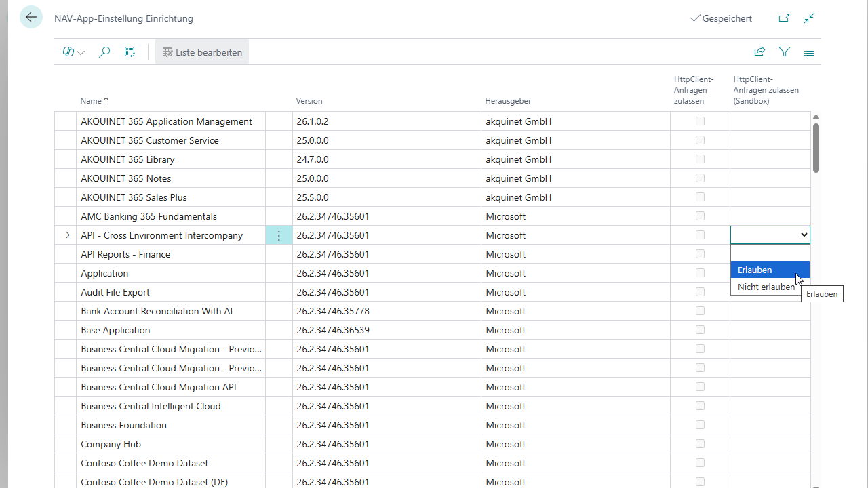Click the page title NAV-App-Einstellung Einrichtung
The height and width of the screenshot is (488, 868).
pyautogui.click(x=123, y=18)
